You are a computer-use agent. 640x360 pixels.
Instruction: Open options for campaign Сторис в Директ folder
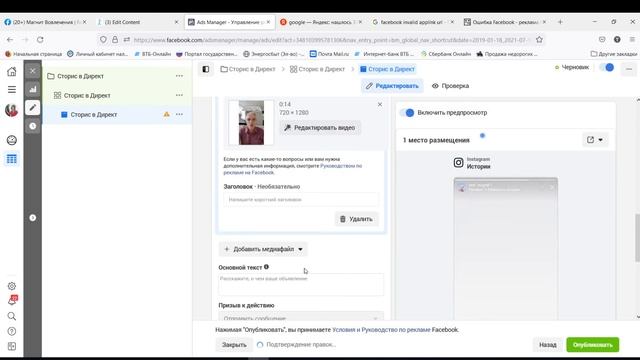pyautogui.click(x=179, y=76)
